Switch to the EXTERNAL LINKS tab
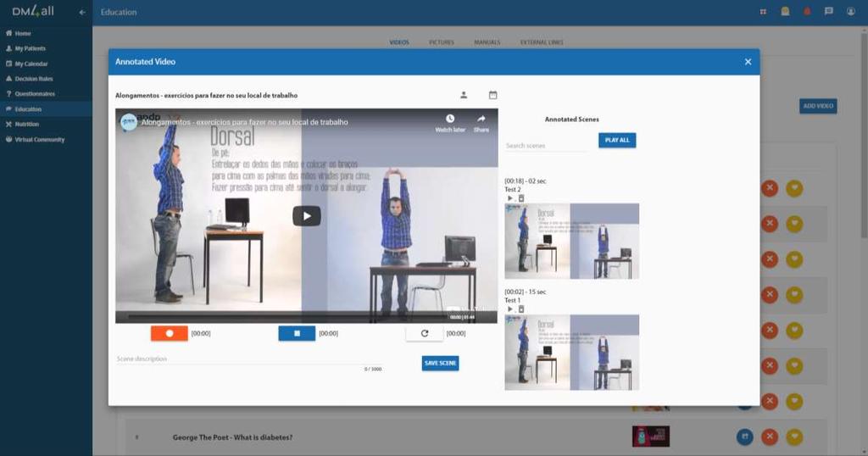The height and width of the screenshot is (456, 868). [542, 42]
